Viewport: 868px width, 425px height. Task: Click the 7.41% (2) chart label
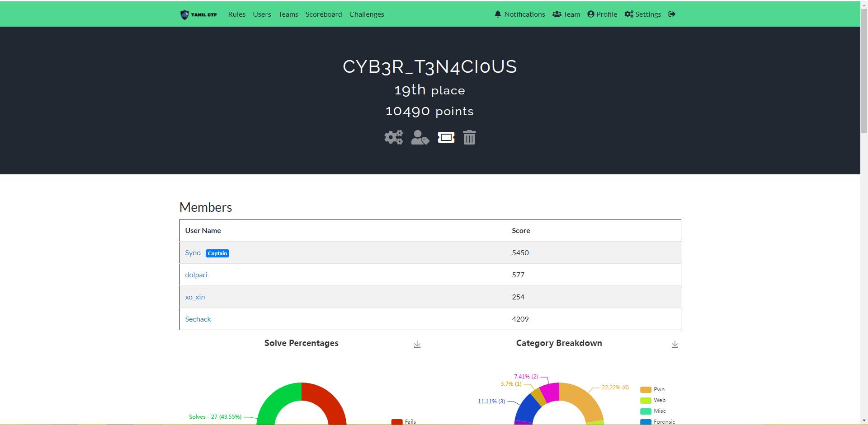pyautogui.click(x=526, y=377)
